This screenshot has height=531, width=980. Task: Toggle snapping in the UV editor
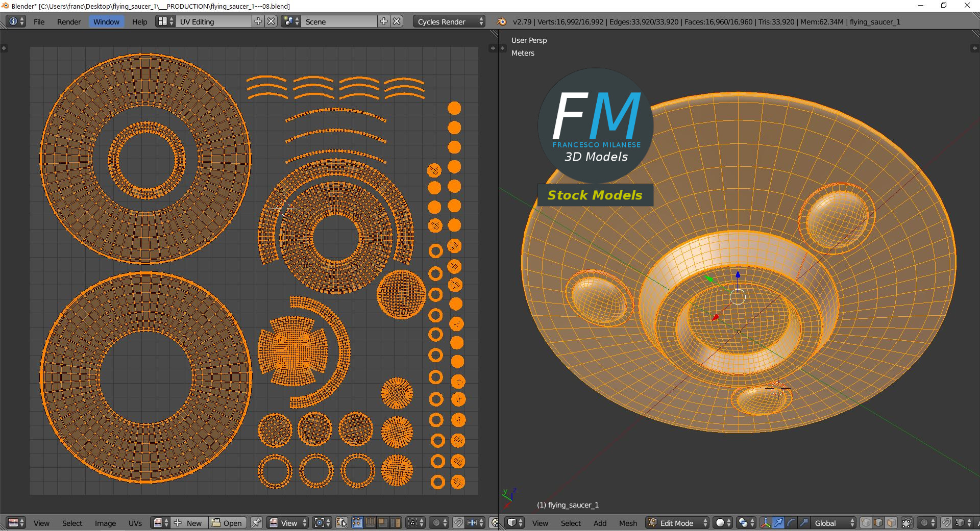point(458,523)
